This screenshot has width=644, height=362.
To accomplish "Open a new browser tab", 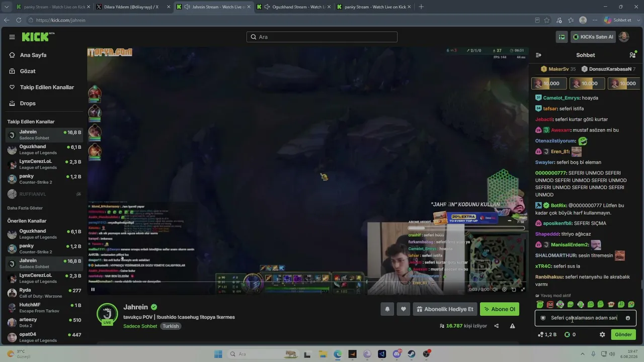I will [421, 7].
